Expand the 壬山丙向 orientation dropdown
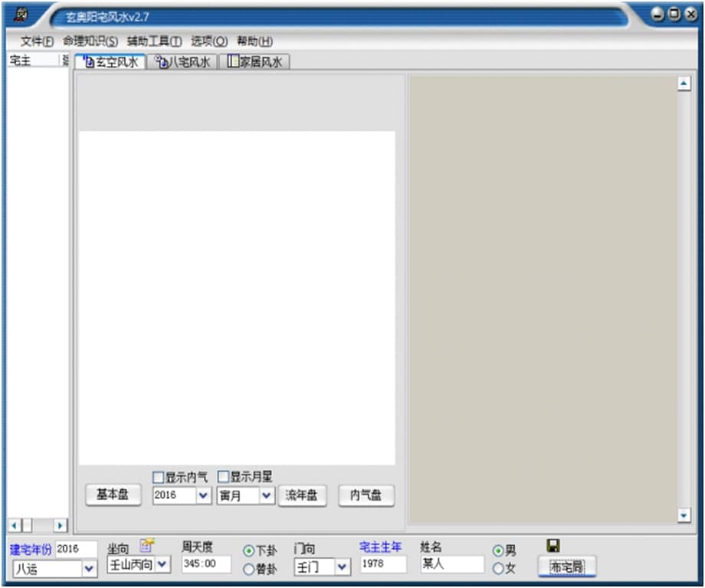 (162, 563)
